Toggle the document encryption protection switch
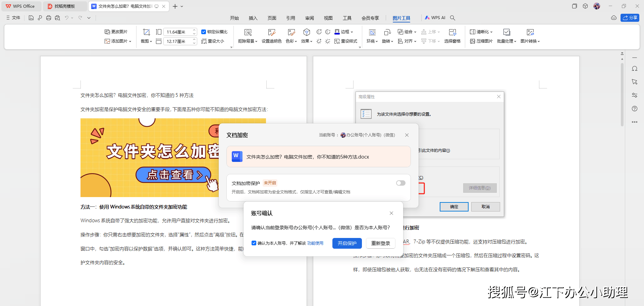644x306 pixels. click(401, 183)
